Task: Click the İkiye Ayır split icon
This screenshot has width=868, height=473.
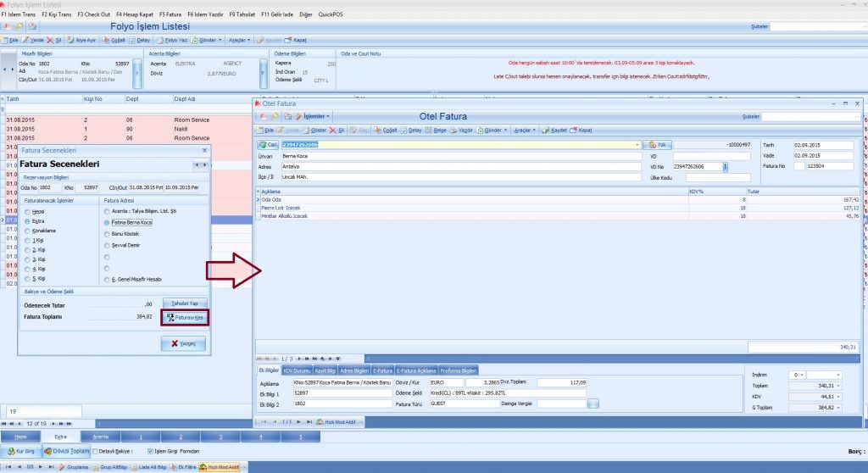Action: [81, 40]
